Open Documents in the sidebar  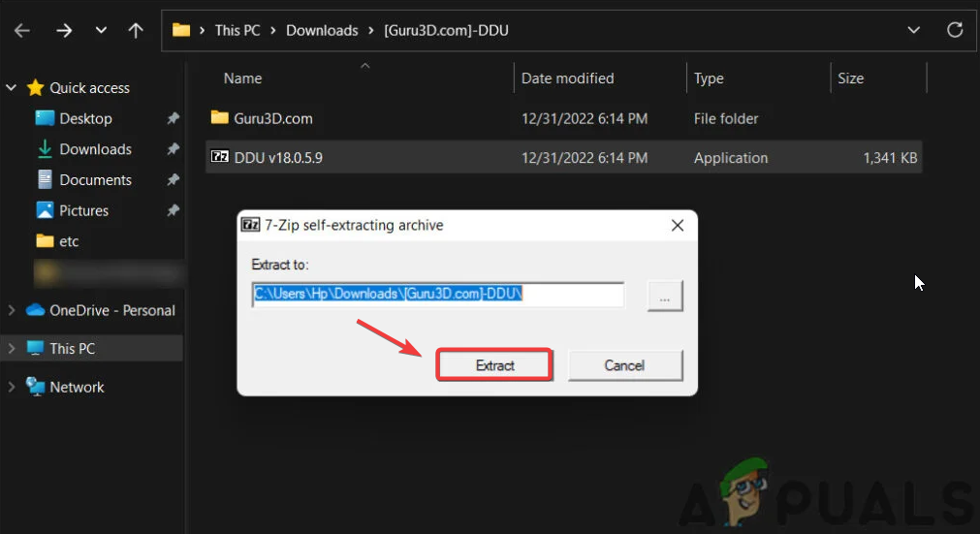pyautogui.click(x=96, y=180)
